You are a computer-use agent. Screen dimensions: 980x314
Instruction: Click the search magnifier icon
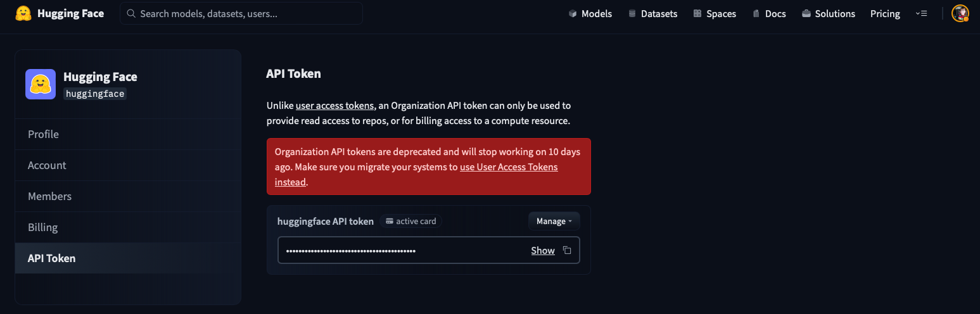(x=131, y=13)
